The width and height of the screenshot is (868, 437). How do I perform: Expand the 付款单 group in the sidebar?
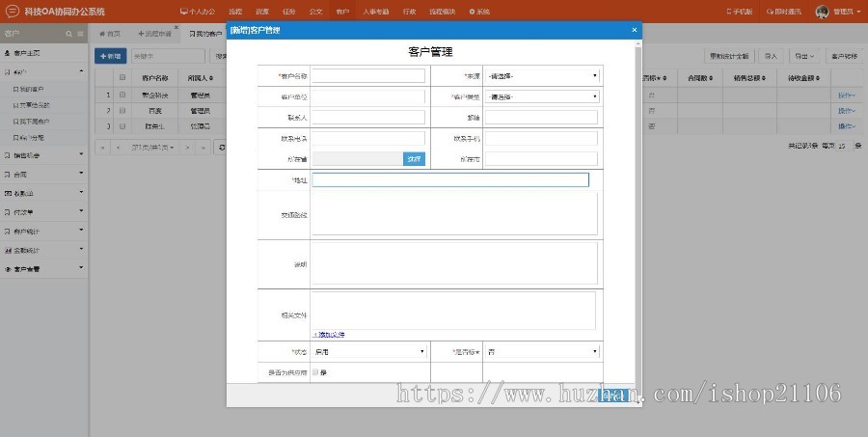click(x=43, y=211)
